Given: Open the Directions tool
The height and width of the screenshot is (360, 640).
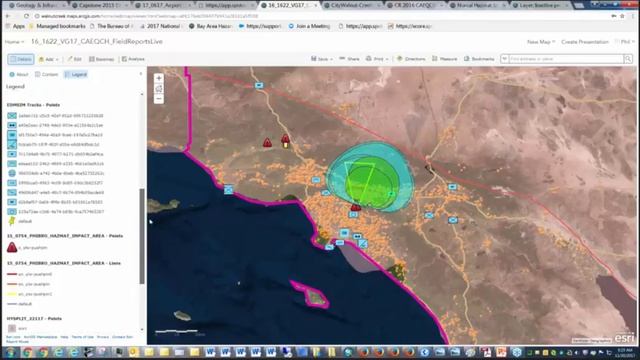Looking at the screenshot, I should coord(411,59).
